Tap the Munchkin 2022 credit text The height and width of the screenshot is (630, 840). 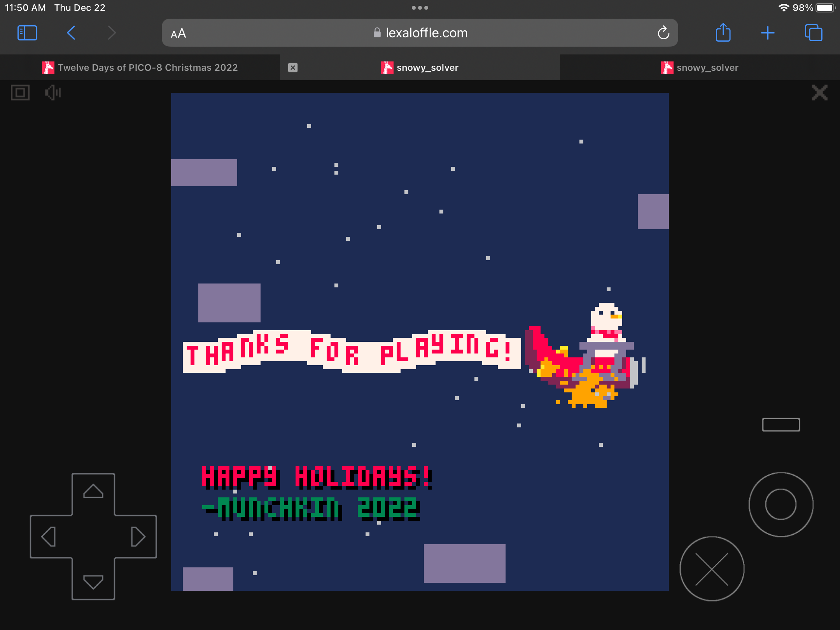click(311, 509)
